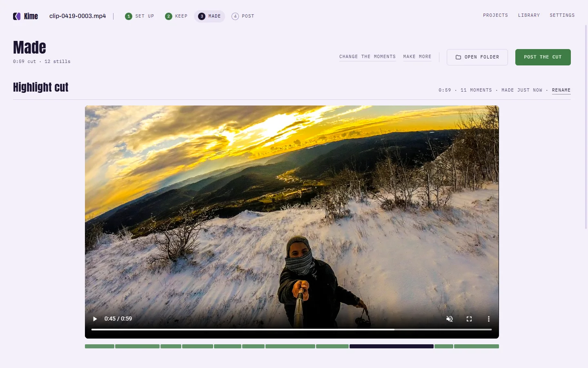The image size is (588, 368).
Task: Click the Highlight cut heading
Action: click(40, 88)
